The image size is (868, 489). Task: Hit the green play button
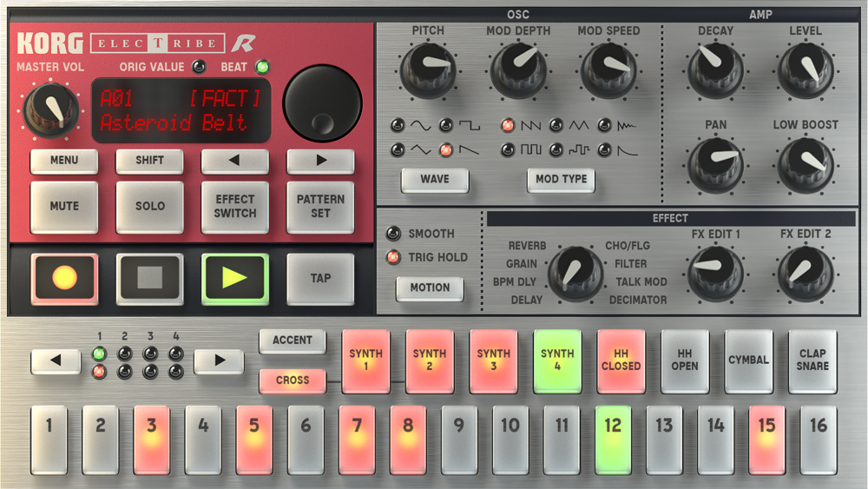pos(234,279)
